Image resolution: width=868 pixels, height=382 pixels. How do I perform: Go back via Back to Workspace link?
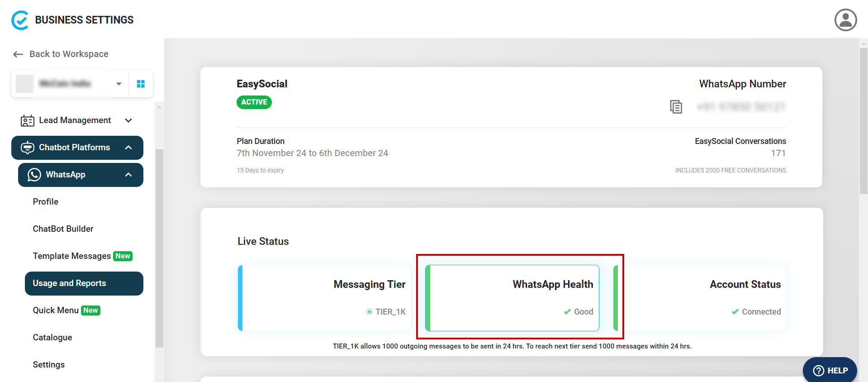[69, 54]
